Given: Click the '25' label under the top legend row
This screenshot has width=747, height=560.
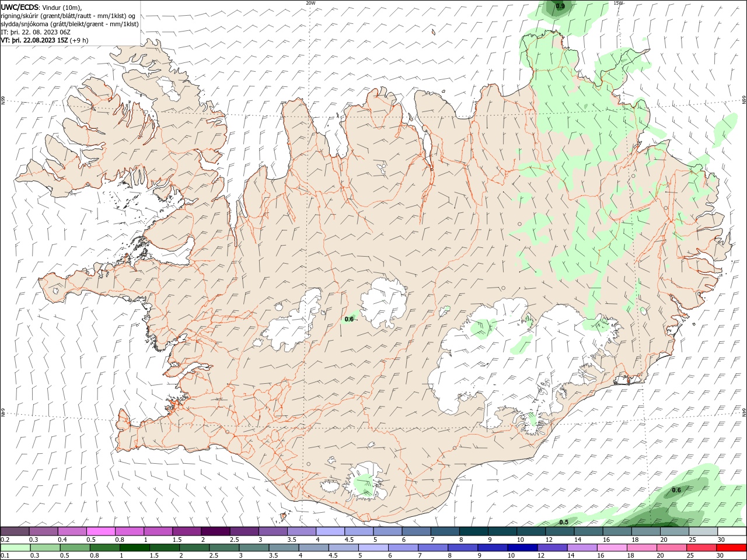Looking at the screenshot, I should [x=693, y=540].
